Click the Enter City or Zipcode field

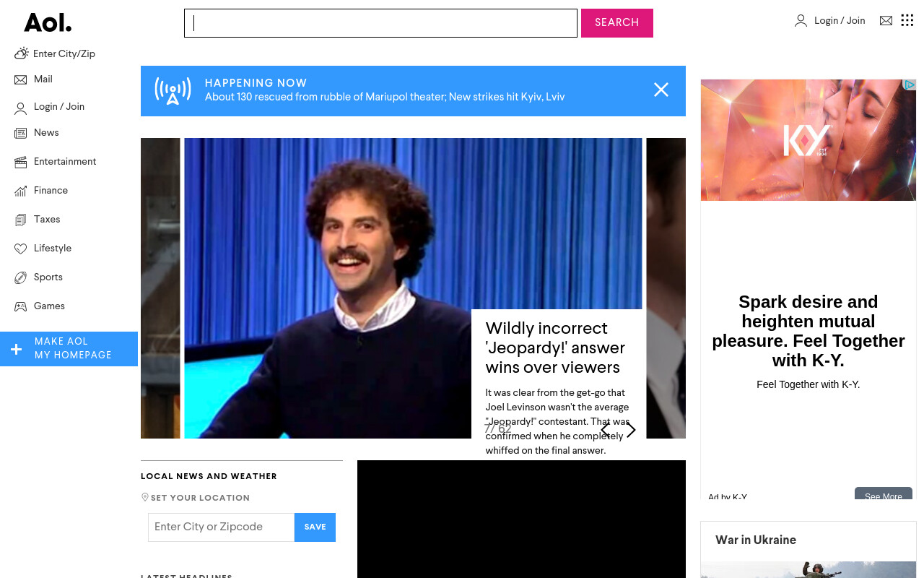click(x=222, y=527)
